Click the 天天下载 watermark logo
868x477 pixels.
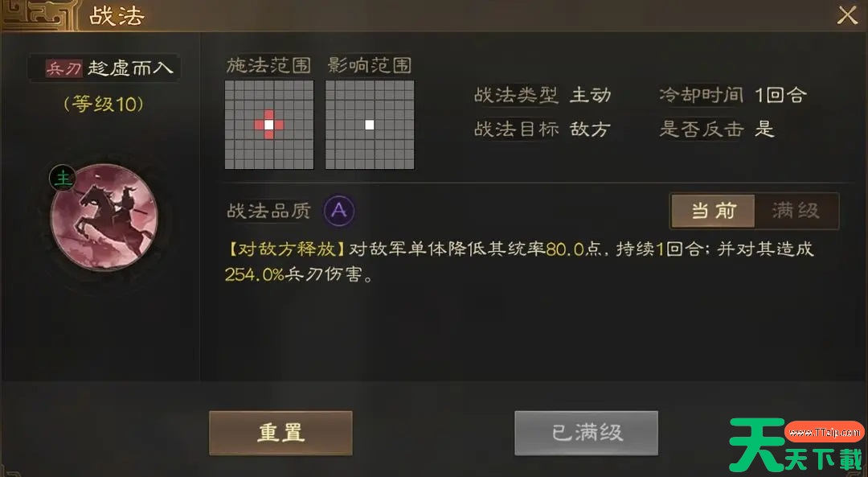(796, 444)
